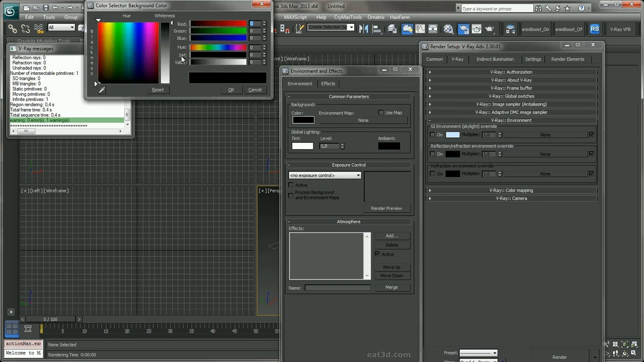Viewport: 644px width, 362px height.
Task: Click the Render Preview button
Action: [386, 208]
